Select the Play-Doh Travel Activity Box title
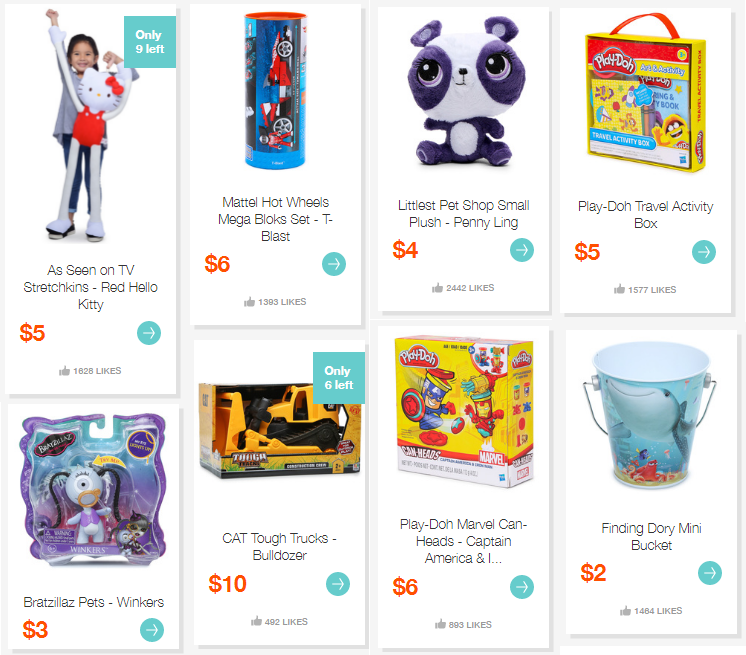 (x=646, y=215)
